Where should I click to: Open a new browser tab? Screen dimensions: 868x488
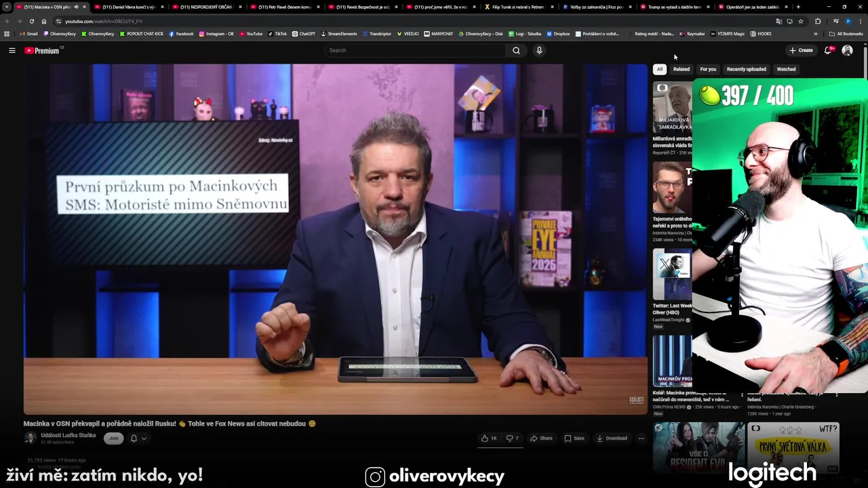pyautogui.click(x=798, y=7)
